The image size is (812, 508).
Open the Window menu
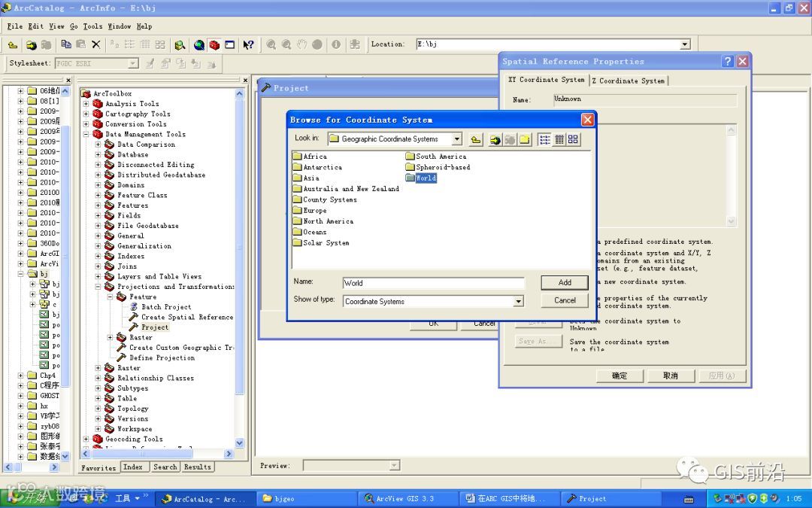click(119, 26)
